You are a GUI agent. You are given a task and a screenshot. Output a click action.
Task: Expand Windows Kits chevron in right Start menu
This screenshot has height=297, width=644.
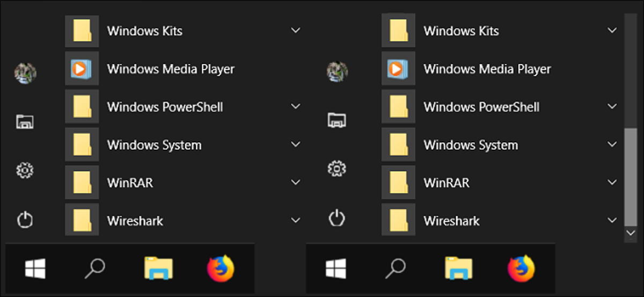coord(612,31)
